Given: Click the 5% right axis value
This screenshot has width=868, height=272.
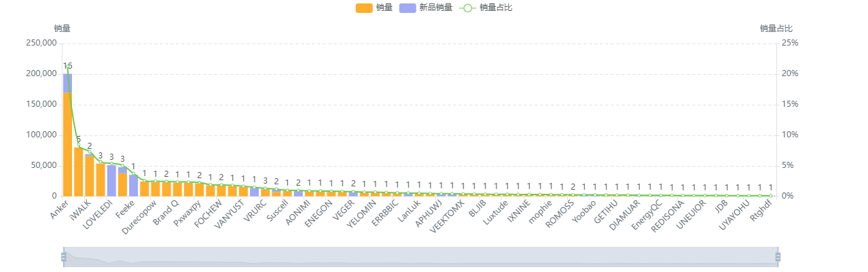Looking at the screenshot, I should (788, 165).
